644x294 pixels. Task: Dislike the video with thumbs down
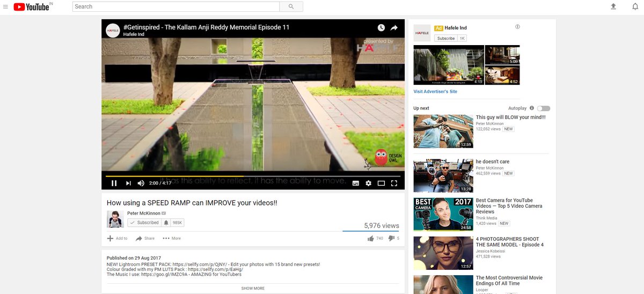tap(391, 238)
